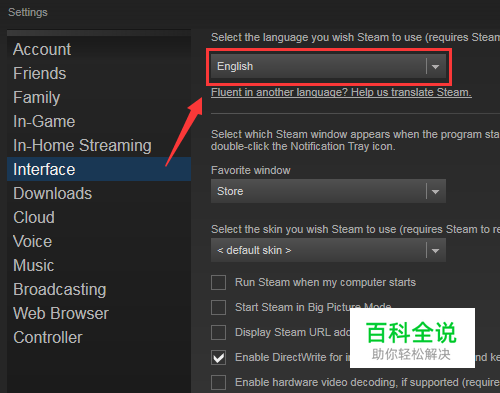The height and width of the screenshot is (393, 500).
Task: Open Broadcasting settings
Action: pyautogui.click(x=99, y=289)
